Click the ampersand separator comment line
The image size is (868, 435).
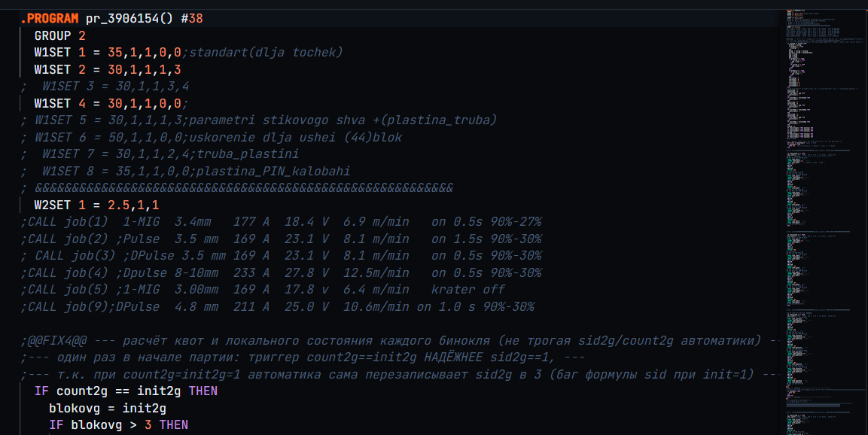click(236, 188)
